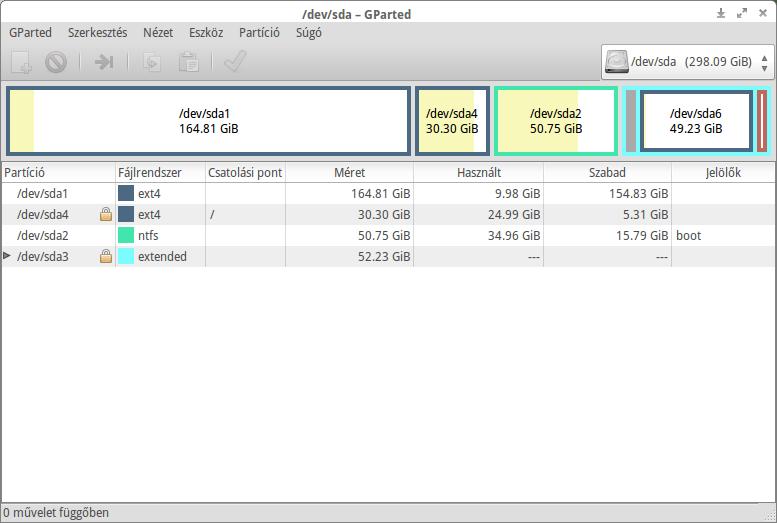
Task: Click the dark blue ext4 swatch for /dev/sda4
Action: point(126,214)
